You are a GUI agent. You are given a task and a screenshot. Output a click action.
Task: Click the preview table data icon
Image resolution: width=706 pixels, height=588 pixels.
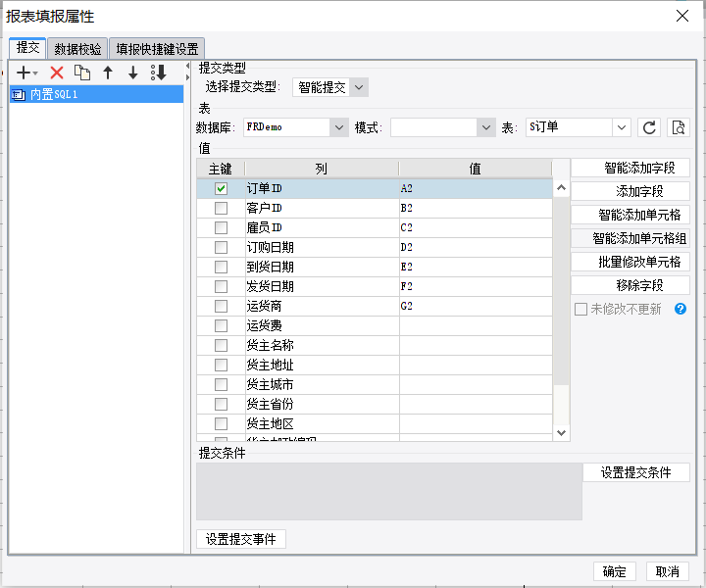679,127
